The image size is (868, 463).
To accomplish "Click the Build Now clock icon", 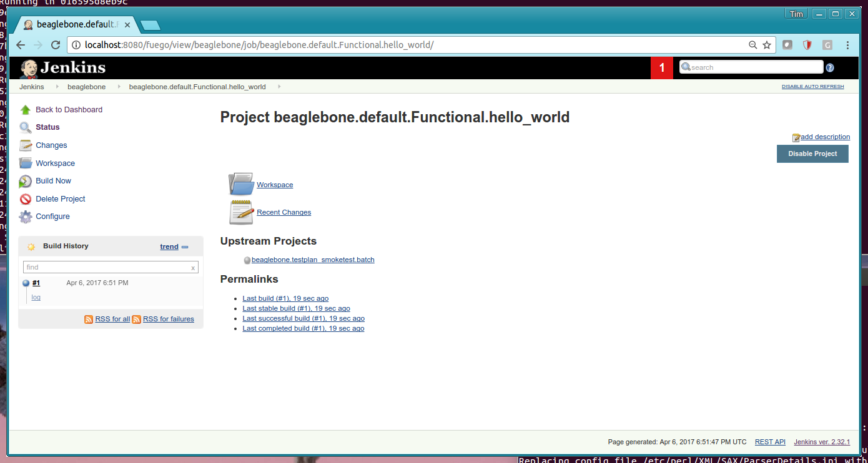I will tap(26, 181).
